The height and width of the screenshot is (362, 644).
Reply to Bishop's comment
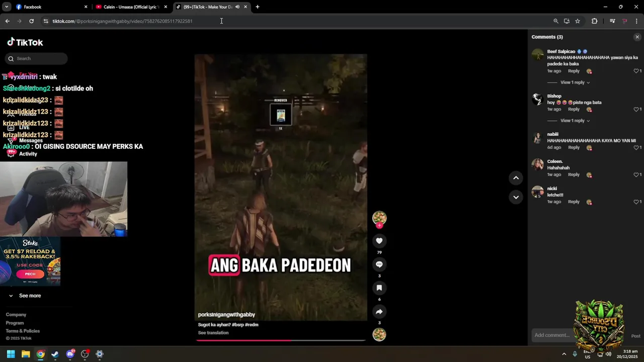pos(574,109)
